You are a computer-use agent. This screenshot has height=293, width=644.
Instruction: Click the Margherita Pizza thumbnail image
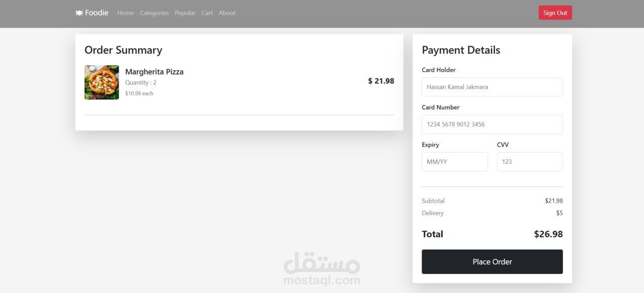point(102,82)
